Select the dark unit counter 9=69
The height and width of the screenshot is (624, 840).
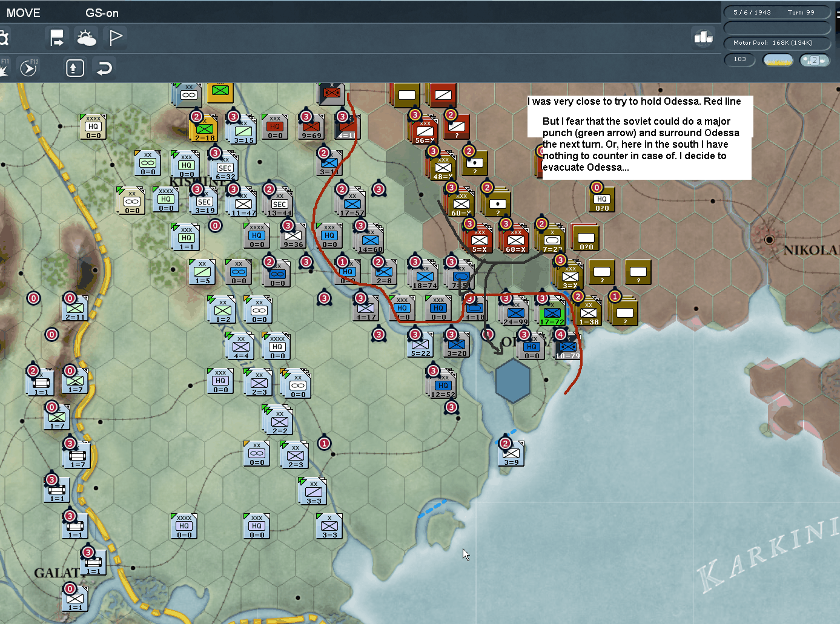(311, 126)
